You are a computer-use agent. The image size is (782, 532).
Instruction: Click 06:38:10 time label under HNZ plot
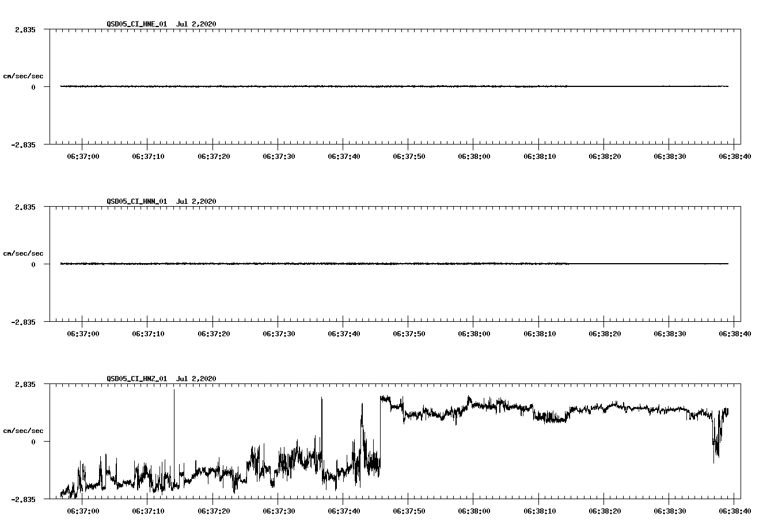540,511
